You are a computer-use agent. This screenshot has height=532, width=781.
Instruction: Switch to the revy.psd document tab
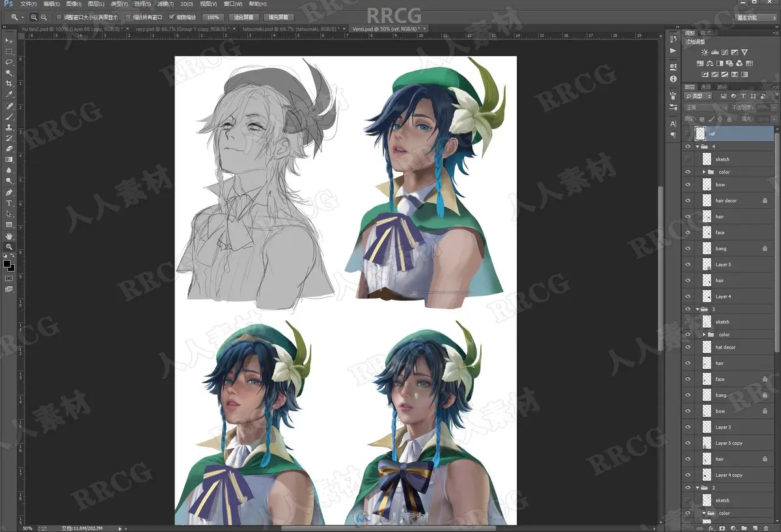click(183, 29)
